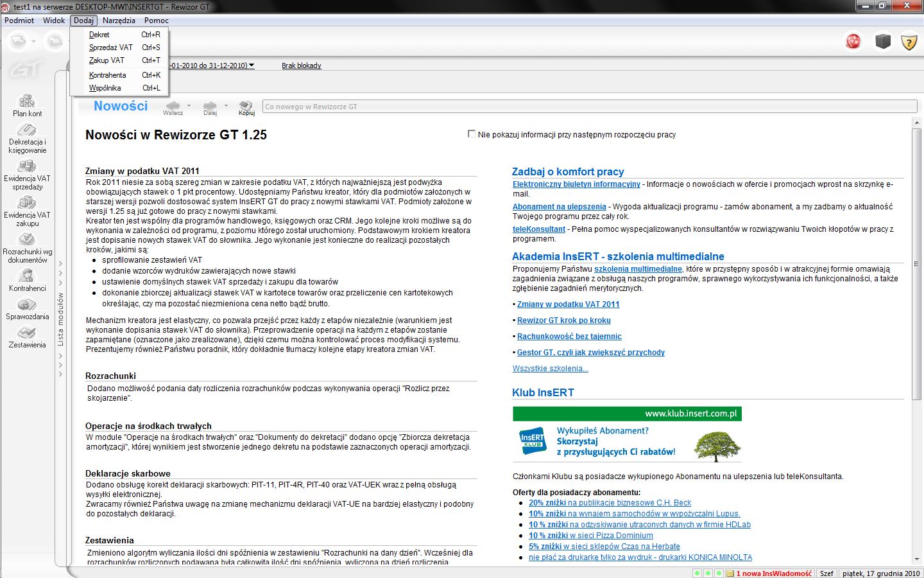Click the red round icon in top toolbar
924x578 pixels.
(853, 42)
